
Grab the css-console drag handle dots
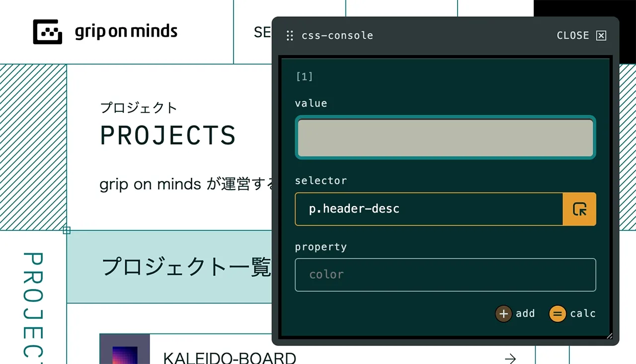click(290, 36)
